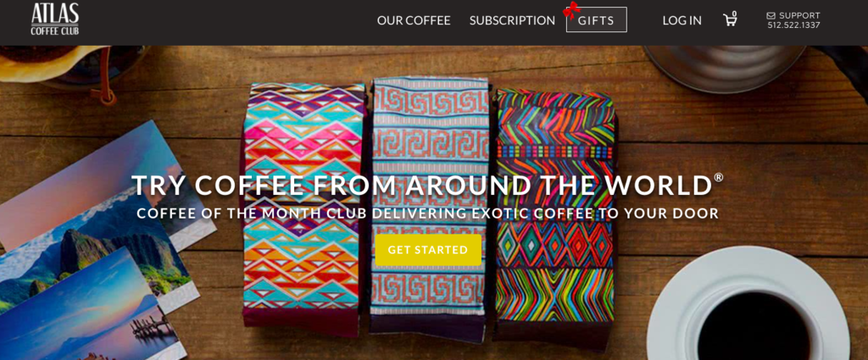Click the envelope icon beside Support
This screenshot has height=360, width=868.
tap(771, 15)
